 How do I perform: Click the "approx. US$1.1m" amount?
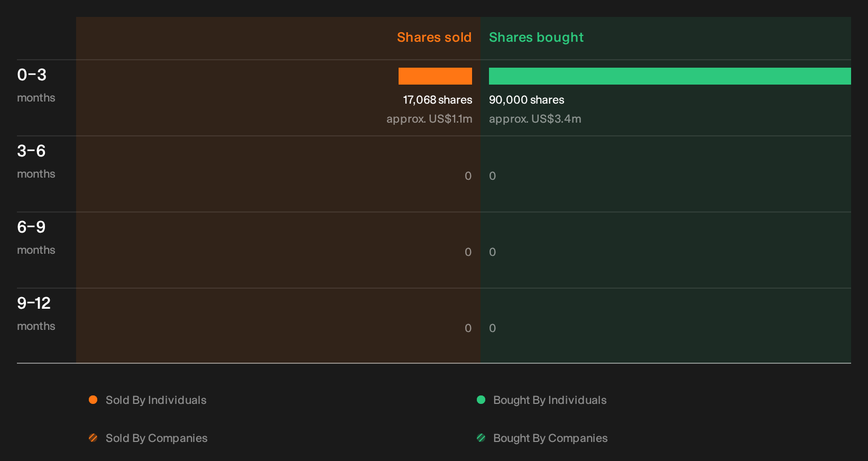(x=429, y=119)
